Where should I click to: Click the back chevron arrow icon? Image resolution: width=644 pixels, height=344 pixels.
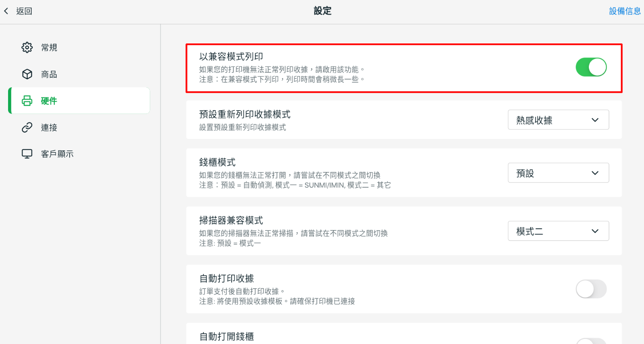(6, 11)
